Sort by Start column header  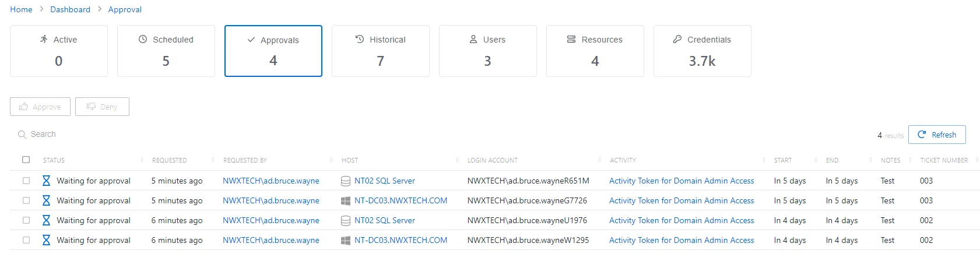click(782, 160)
